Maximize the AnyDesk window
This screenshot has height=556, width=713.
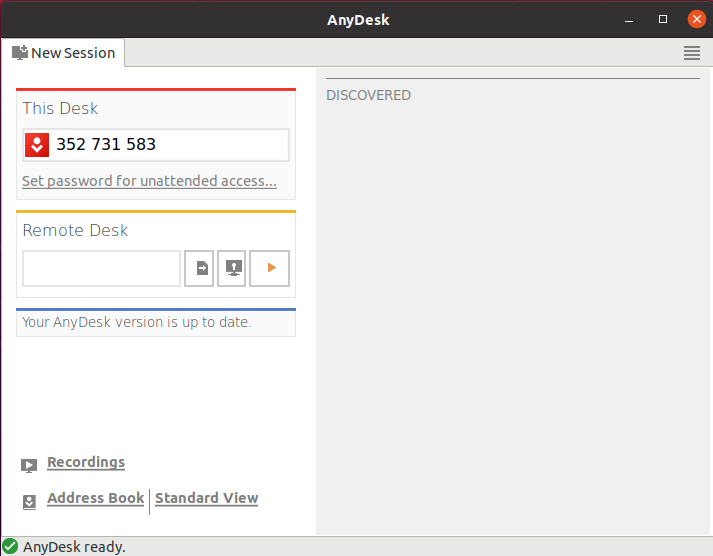663,19
